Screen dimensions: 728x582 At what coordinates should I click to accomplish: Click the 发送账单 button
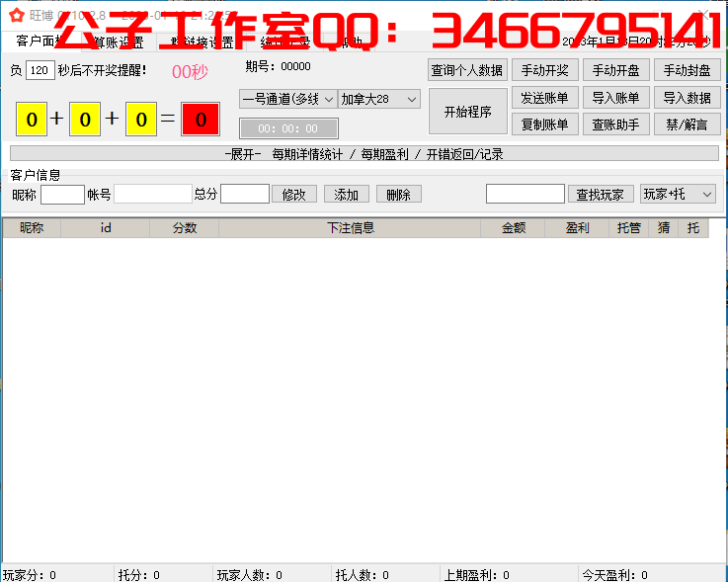[x=544, y=98]
